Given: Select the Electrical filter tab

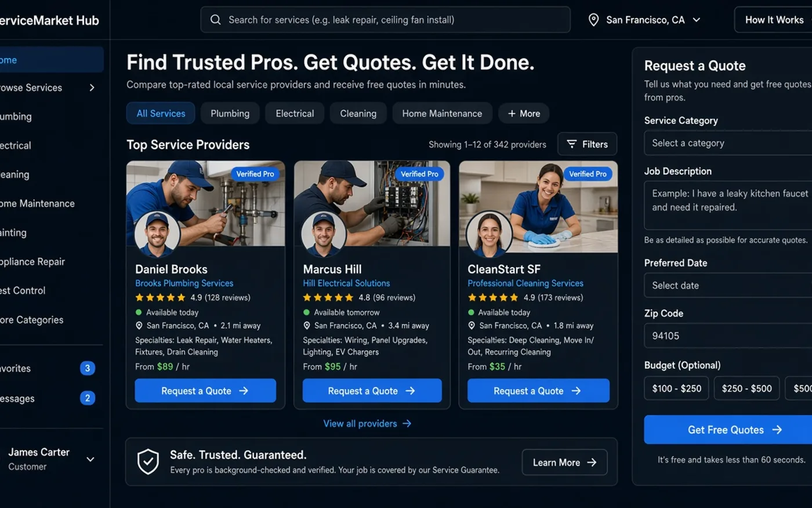Looking at the screenshot, I should [x=295, y=113].
